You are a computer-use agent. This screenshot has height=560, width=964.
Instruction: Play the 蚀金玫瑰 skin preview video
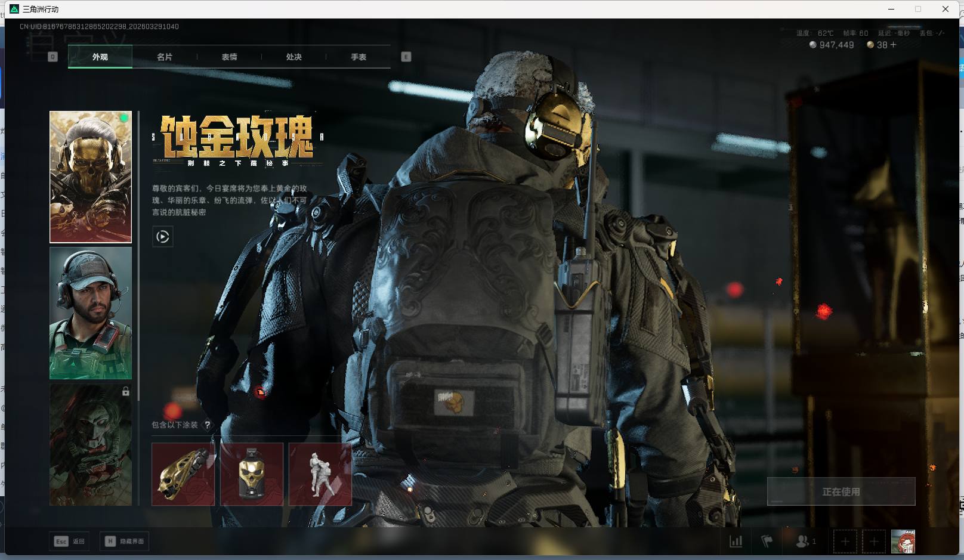[163, 237]
